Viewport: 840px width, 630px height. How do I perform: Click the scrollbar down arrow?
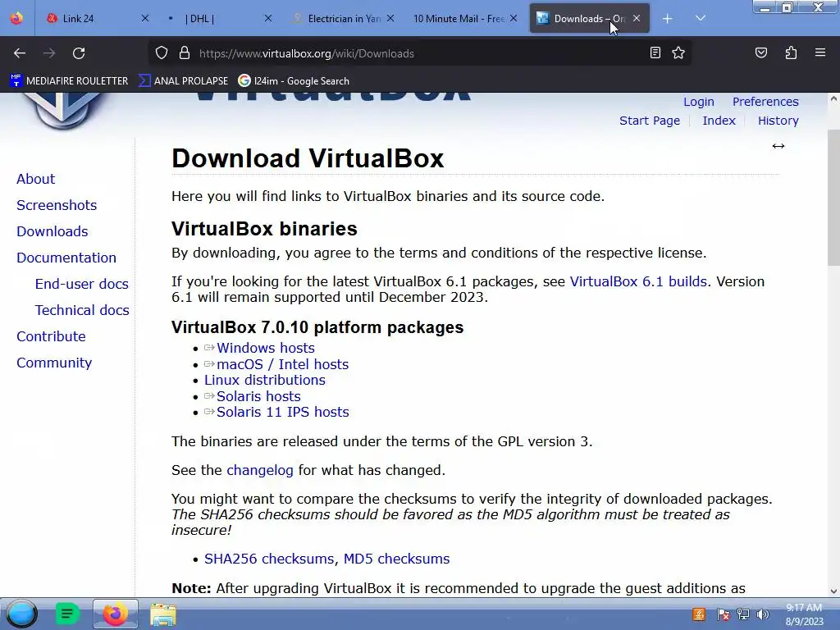(833, 591)
